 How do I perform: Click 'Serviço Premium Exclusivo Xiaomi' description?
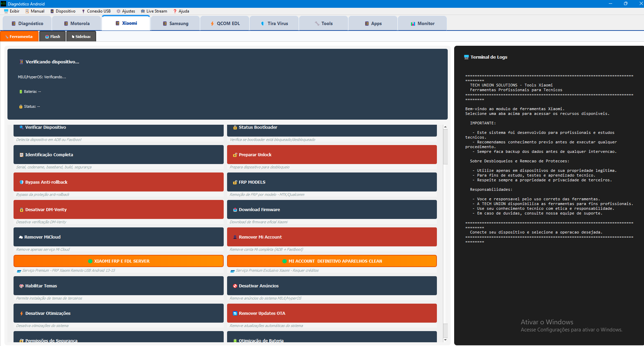[277, 270]
